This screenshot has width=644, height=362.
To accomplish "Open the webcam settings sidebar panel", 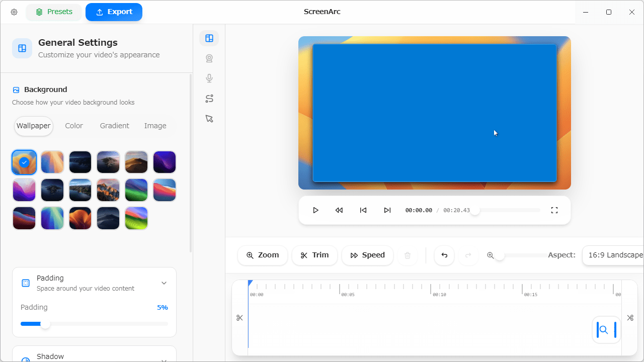I will [x=209, y=58].
